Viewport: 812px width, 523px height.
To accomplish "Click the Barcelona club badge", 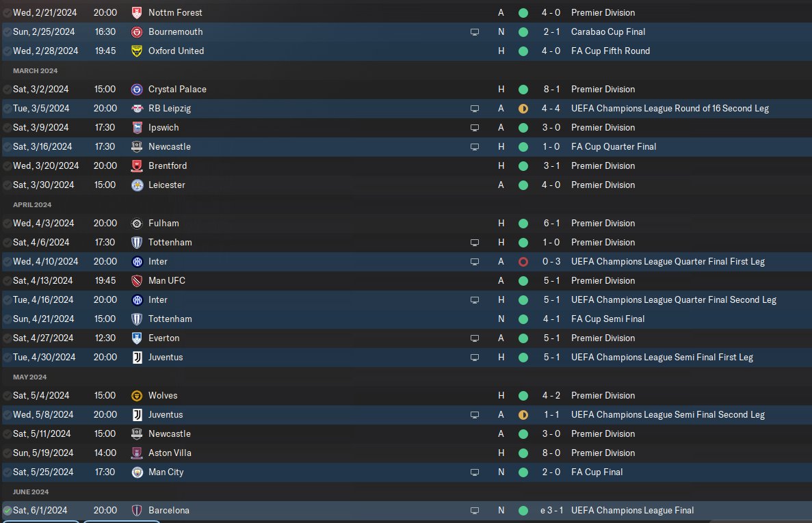I will 137,510.
